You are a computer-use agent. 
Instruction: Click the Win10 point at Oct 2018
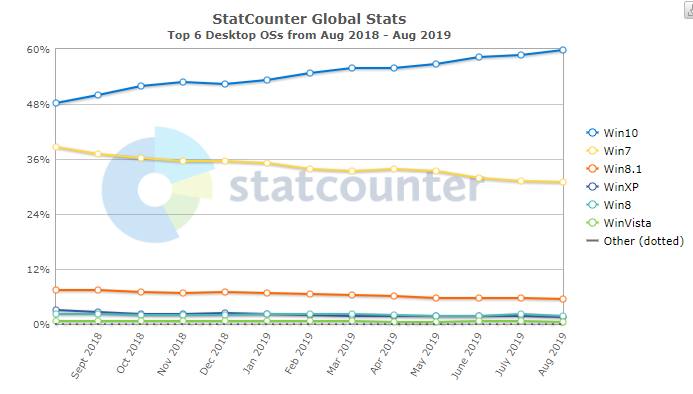point(141,86)
